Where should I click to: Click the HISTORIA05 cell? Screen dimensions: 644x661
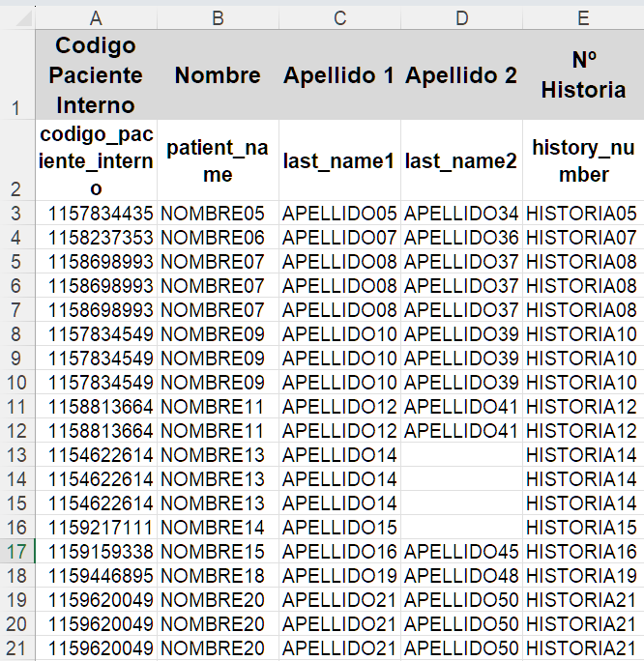click(x=583, y=214)
